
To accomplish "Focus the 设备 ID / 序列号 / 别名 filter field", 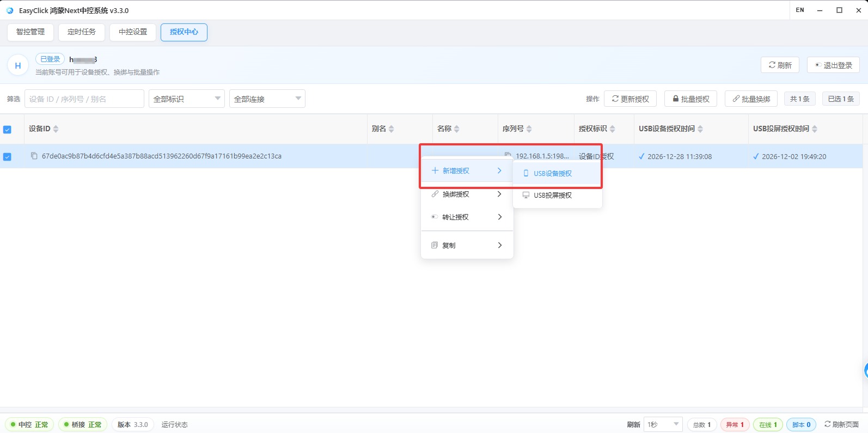I will click(x=84, y=99).
